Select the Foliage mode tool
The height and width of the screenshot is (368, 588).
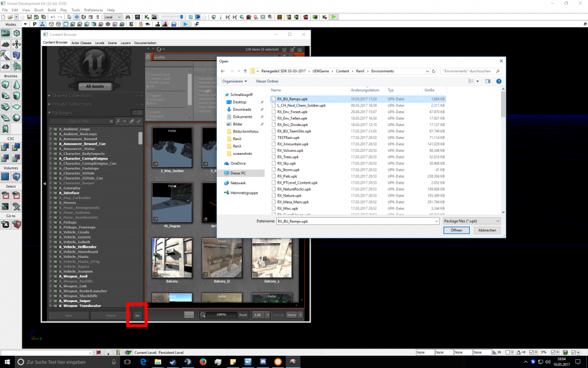tap(16, 67)
